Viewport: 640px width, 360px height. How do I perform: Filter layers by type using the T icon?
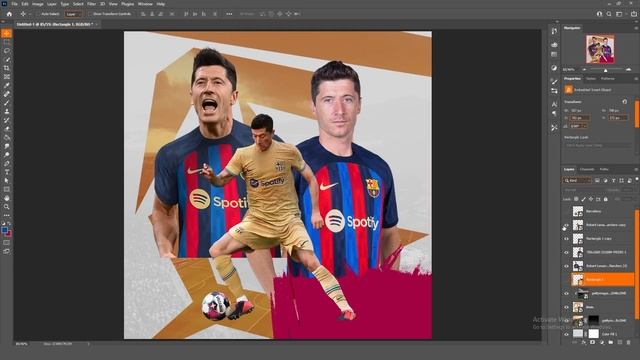613,180
